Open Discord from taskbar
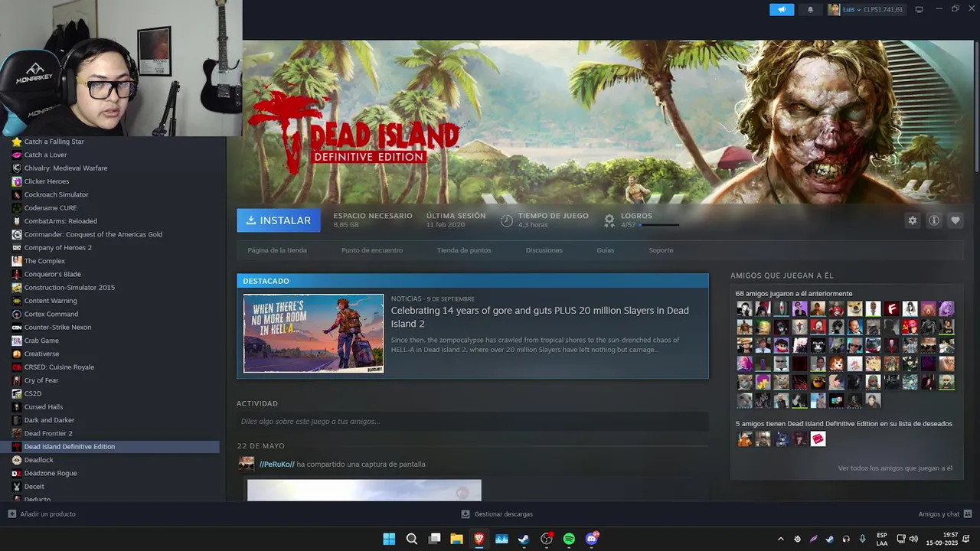 tap(592, 539)
